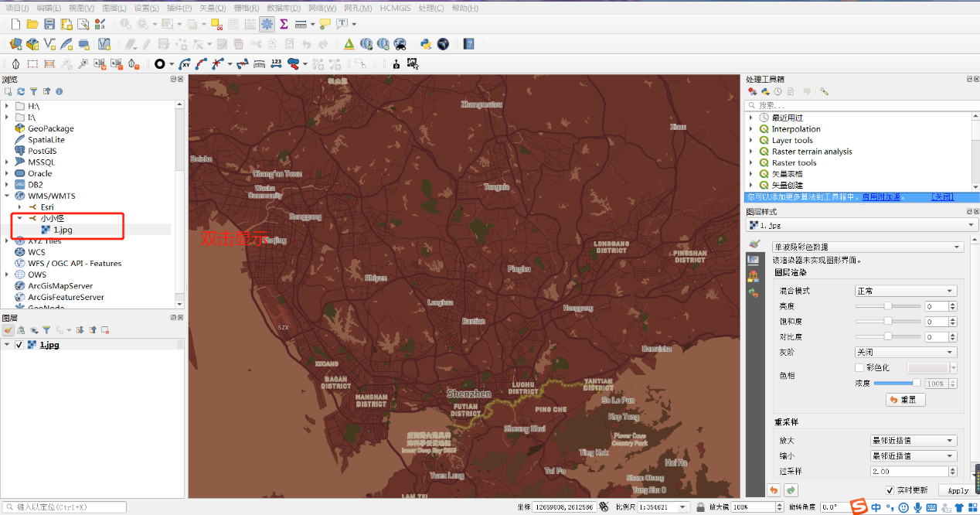The image size is (980, 515).
Task: Click the 重置 reset button
Action: [905, 400]
